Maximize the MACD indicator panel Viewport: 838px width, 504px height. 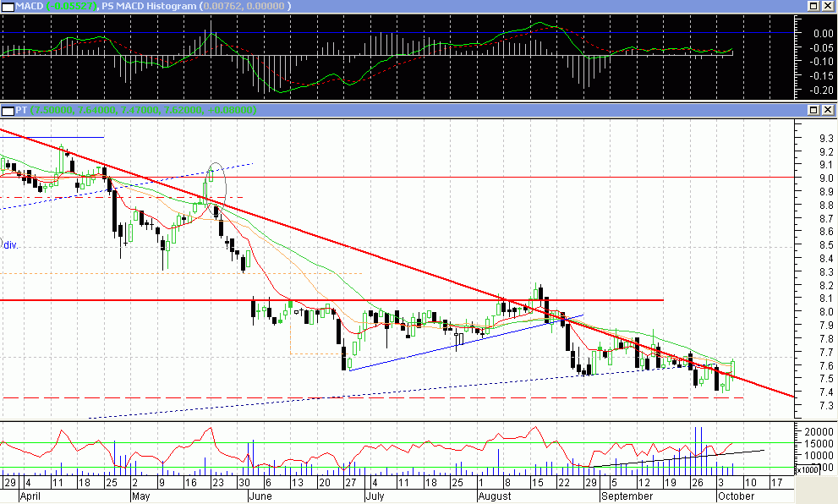(813, 6)
